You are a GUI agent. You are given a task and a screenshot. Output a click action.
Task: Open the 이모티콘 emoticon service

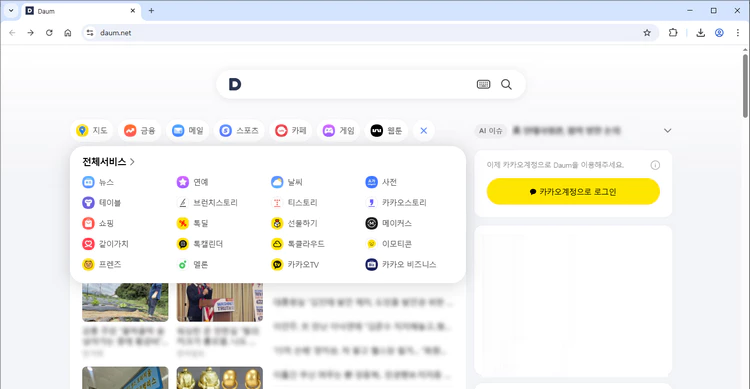coord(388,244)
